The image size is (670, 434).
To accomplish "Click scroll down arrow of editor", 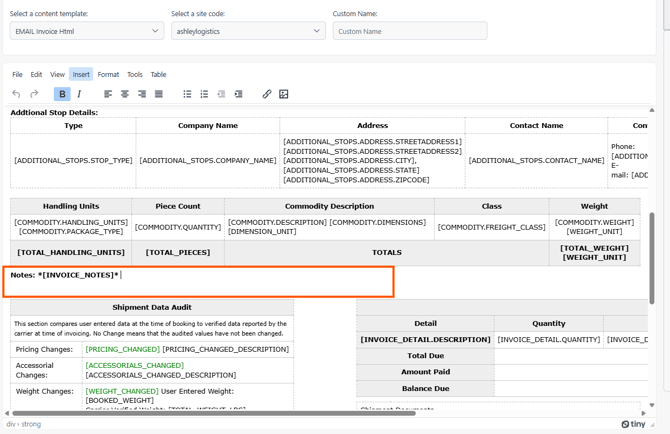I will (652, 405).
